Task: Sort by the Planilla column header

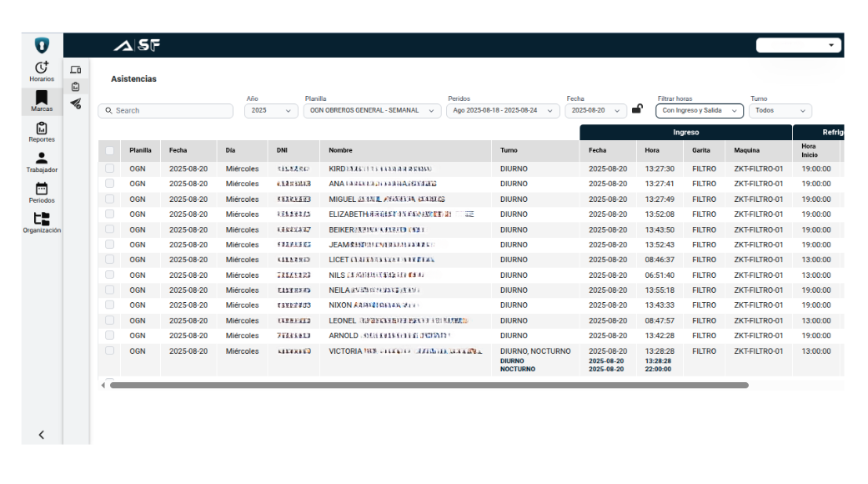Action: pos(140,151)
